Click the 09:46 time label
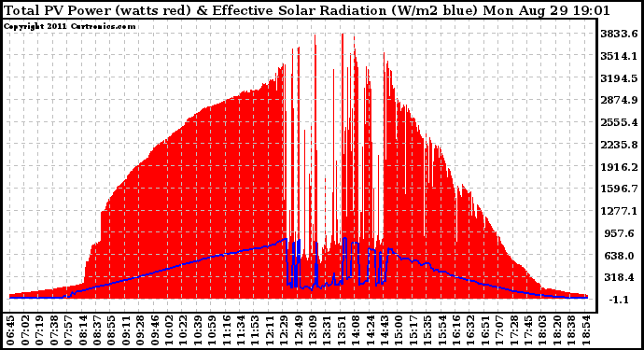This screenshot has width=644, height=350. [154, 330]
